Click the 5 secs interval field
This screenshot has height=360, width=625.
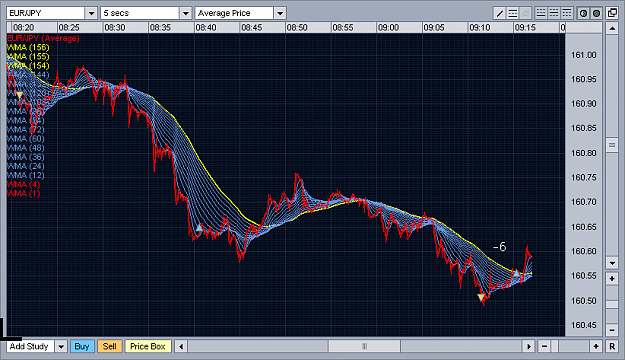[x=140, y=13]
